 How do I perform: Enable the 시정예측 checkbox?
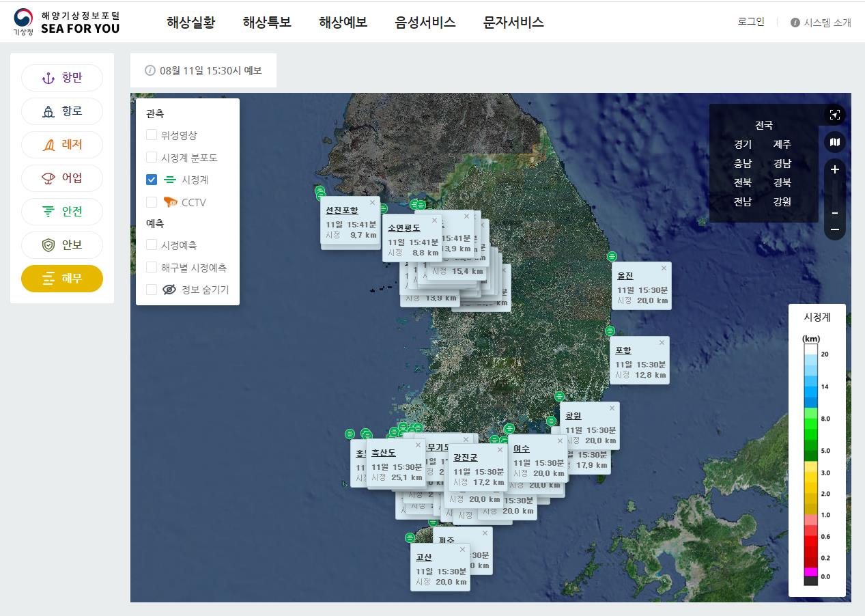pos(152,244)
